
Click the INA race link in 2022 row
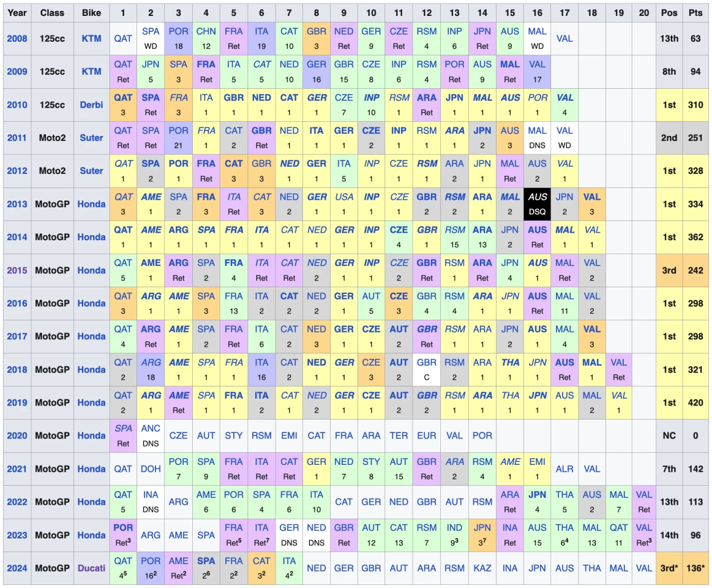point(151,495)
